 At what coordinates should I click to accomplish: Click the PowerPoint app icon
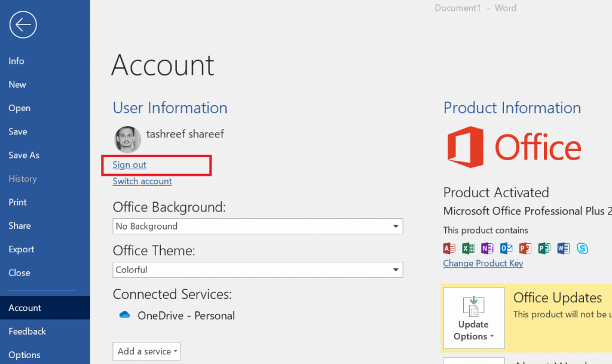525,248
